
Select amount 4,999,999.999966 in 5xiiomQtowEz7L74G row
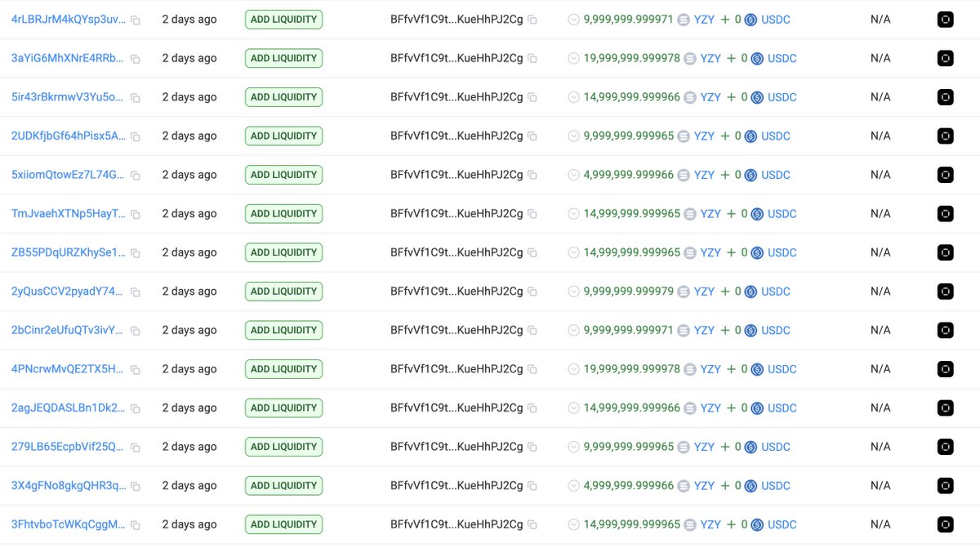point(629,174)
